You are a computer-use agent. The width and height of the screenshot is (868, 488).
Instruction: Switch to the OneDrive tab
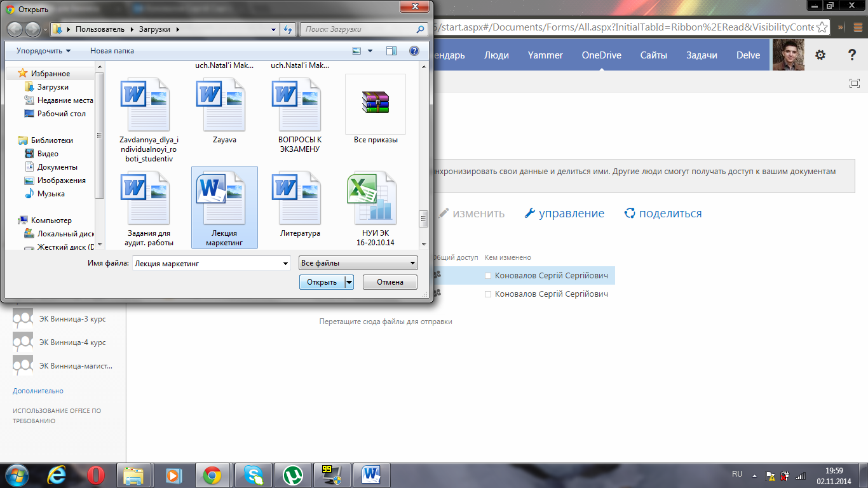click(x=601, y=55)
